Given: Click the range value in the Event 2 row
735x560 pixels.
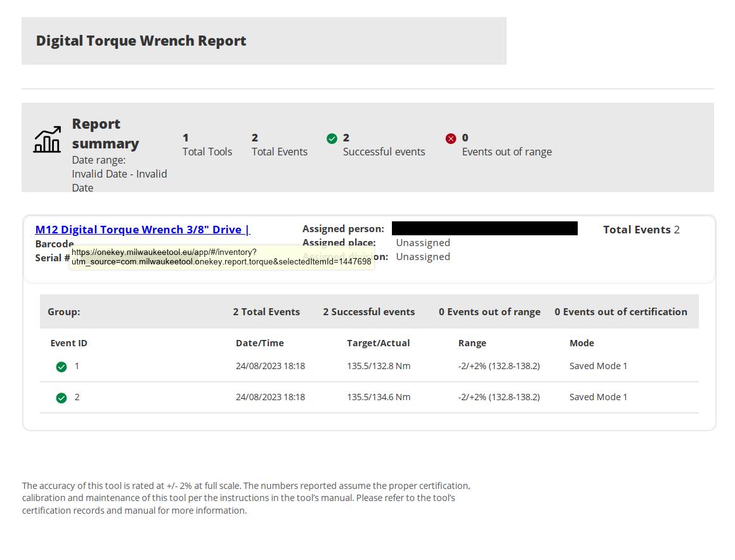Looking at the screenshot, I should point(498,397).
